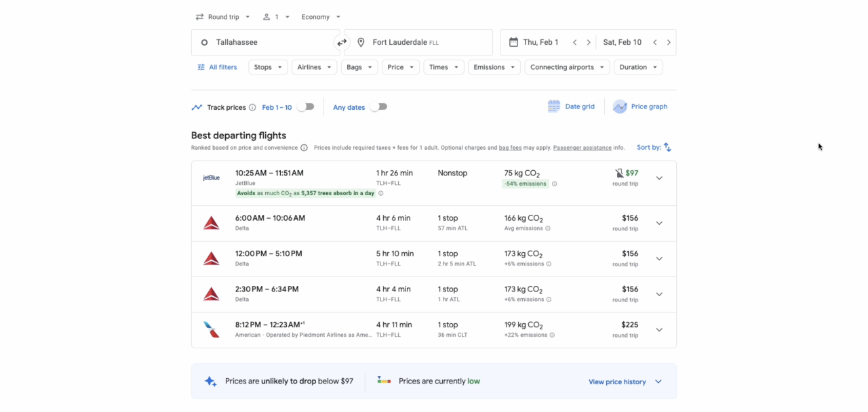
Task: Click the Delta logo on the 6:00 AM flight
Action: 211,222
